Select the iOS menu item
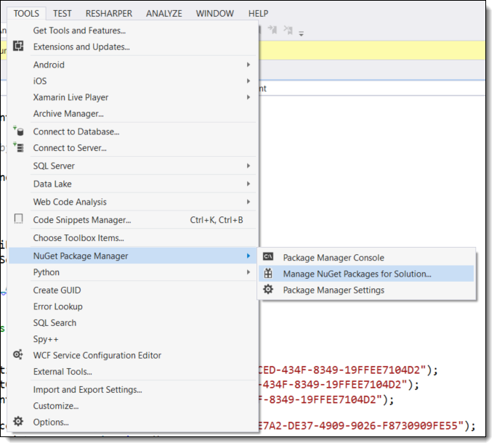The height and width of the screenshot is (448, 497). tap(132, 81)
